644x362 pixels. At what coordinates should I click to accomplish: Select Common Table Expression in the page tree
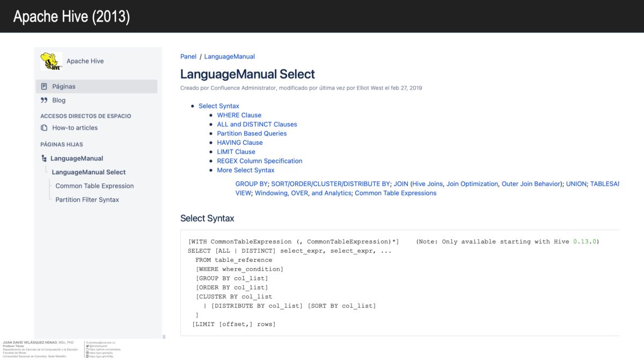pos(94,186)
